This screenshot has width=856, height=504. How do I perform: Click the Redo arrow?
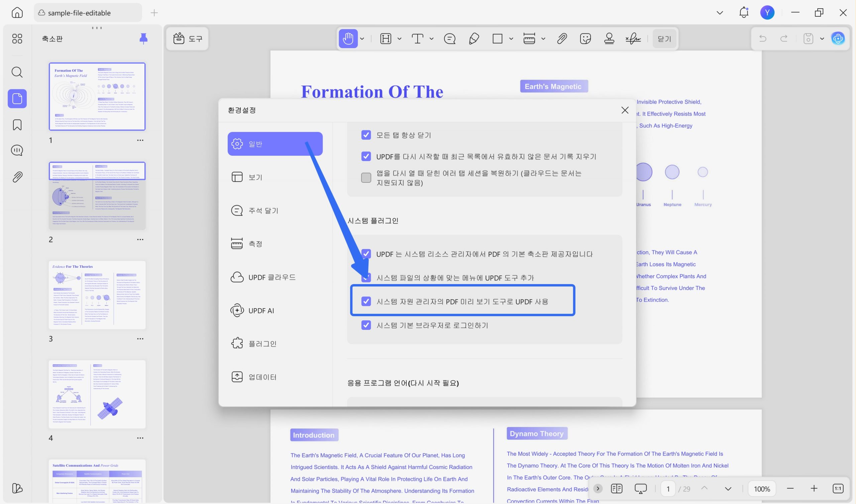point(784,38)
